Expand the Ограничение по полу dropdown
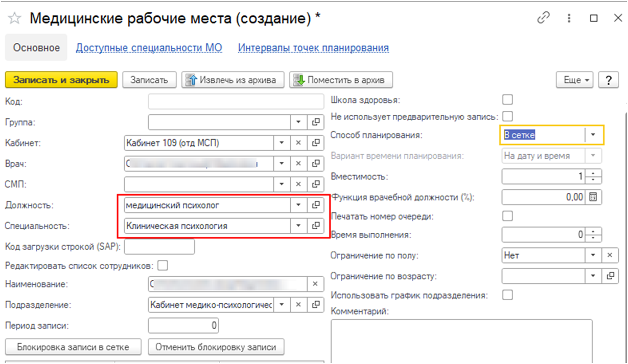Image resolution: width=628 pixels, height=364 pixels. pyautogui.click(x=593, y=255)
